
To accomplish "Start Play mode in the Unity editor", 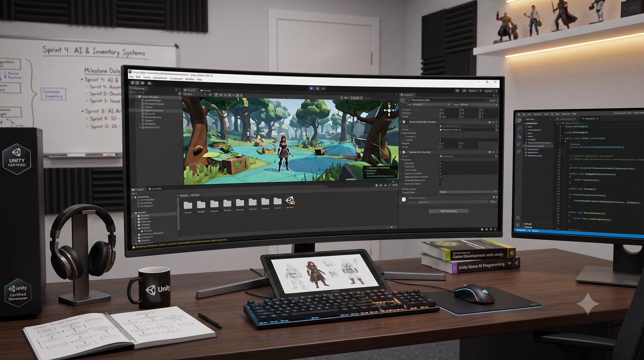I will tap(312, 88).
